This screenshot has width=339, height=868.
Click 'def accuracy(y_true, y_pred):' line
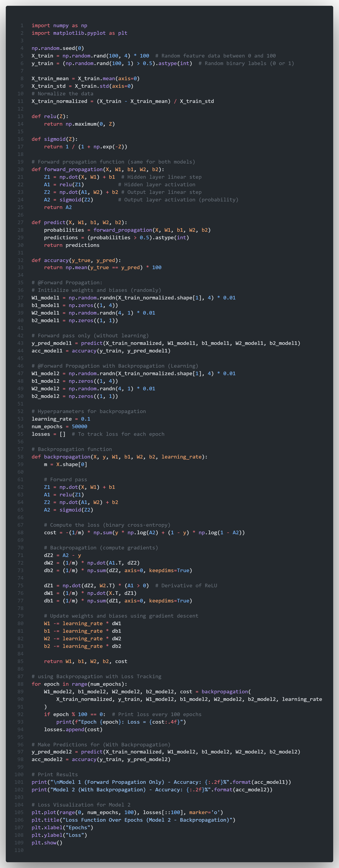[x=76, y=260]
